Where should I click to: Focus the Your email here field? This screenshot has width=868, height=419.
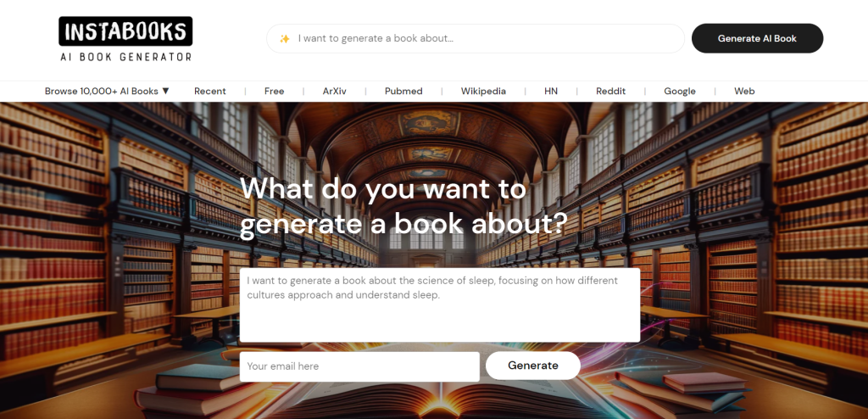coord(359,366)
